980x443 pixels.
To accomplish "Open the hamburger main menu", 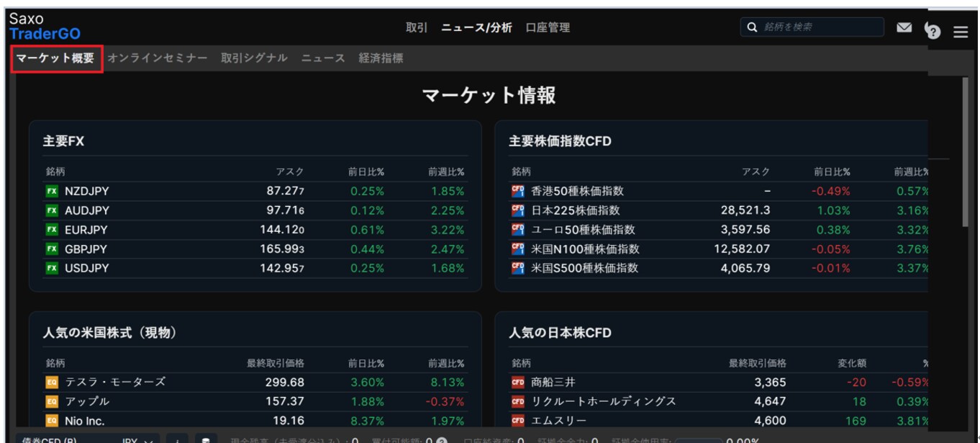I will (x=961, y=33).
